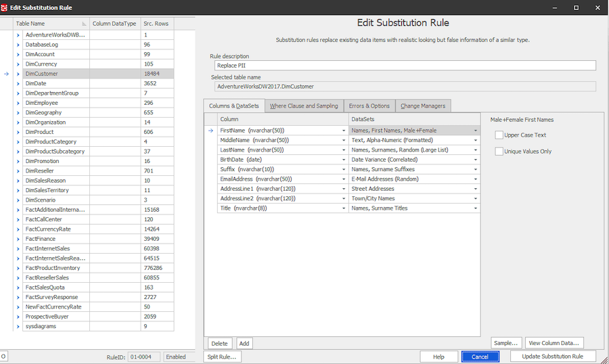609x364 pixels.
Task: Click the application icon in title bar
Action: pyautogui.click(x=4, y=7)
